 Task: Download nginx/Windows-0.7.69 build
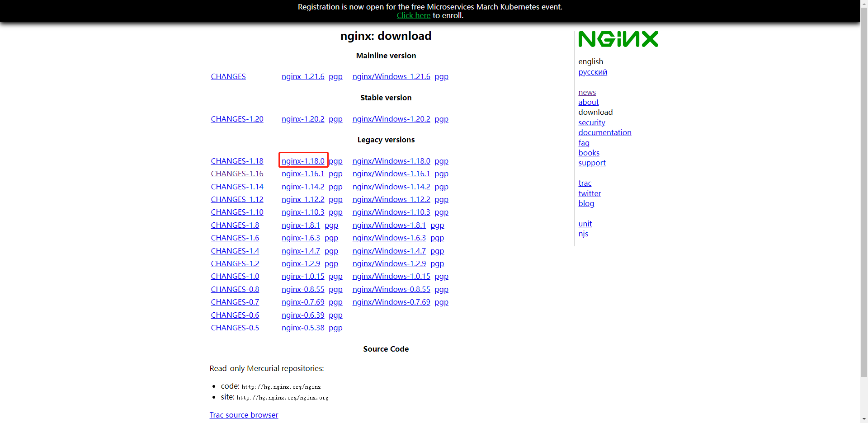[x=392, y=302]
